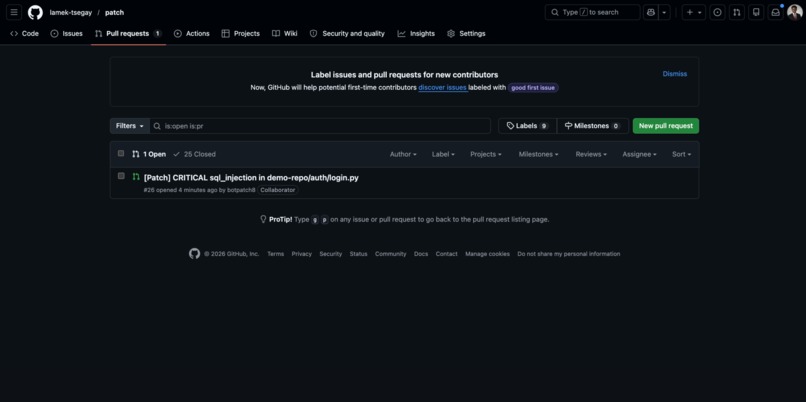
Task: Open the Sort dropdown
Action: [x=682, y=154]
